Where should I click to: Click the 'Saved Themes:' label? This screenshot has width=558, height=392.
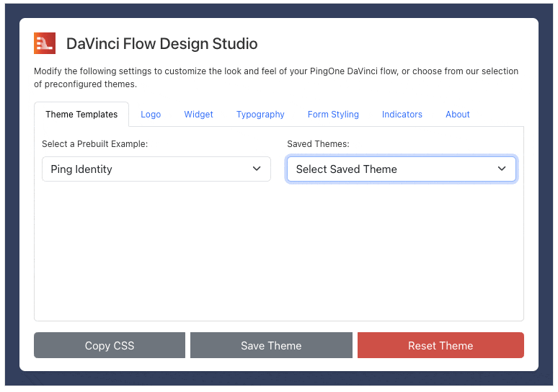(x=318, y=143)
